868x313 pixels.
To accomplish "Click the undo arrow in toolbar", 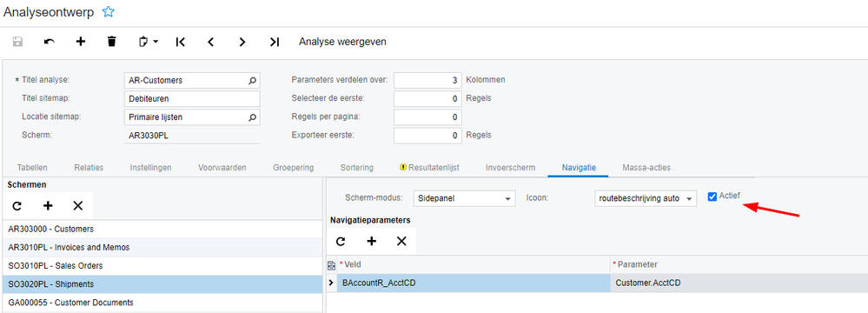I will (50, 42).
